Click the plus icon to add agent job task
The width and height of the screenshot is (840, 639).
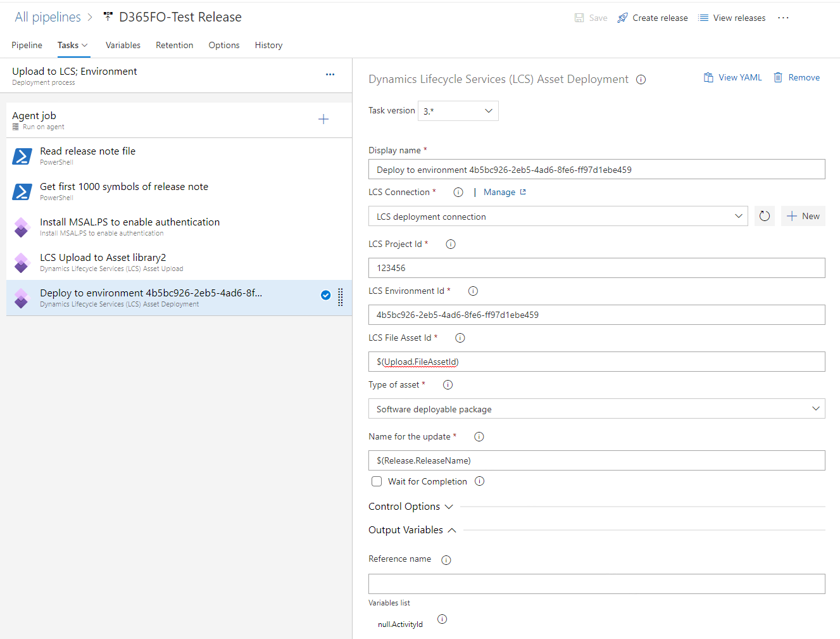point(323,119)
